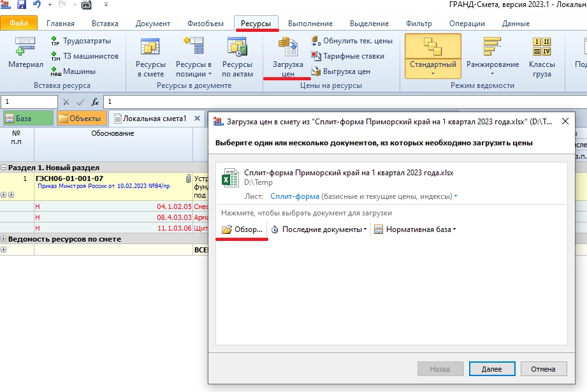This screenshot has height=392, width=587.
Task: Collapse Раздел 1. Новый раздел
Action: click(x=4, y=167)
